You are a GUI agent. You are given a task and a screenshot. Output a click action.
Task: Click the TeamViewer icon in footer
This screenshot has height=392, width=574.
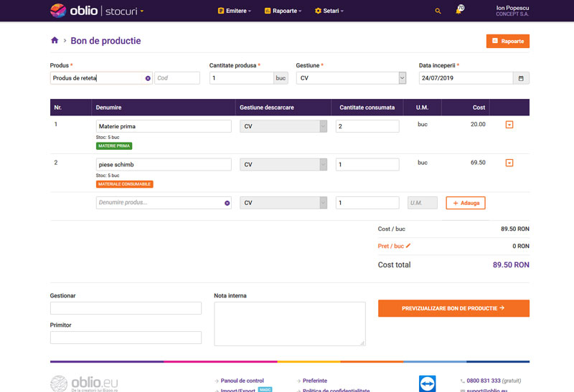point(427,383)
